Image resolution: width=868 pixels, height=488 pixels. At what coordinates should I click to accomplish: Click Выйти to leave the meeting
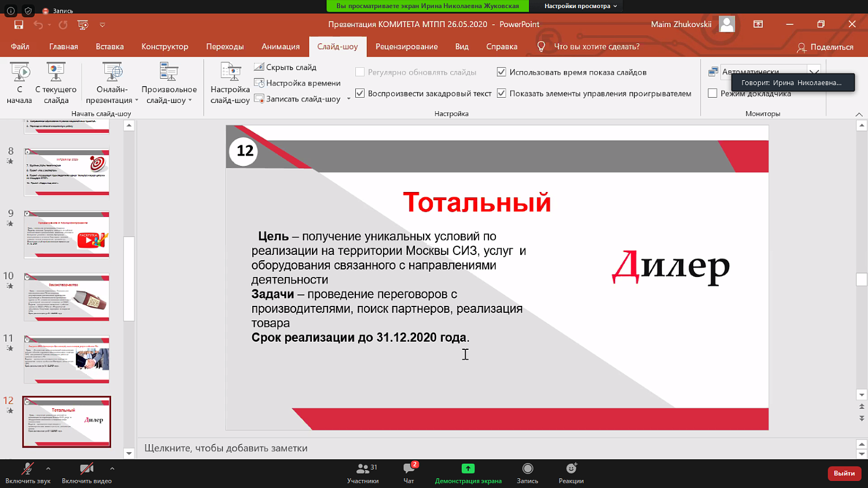click(844, 473)
